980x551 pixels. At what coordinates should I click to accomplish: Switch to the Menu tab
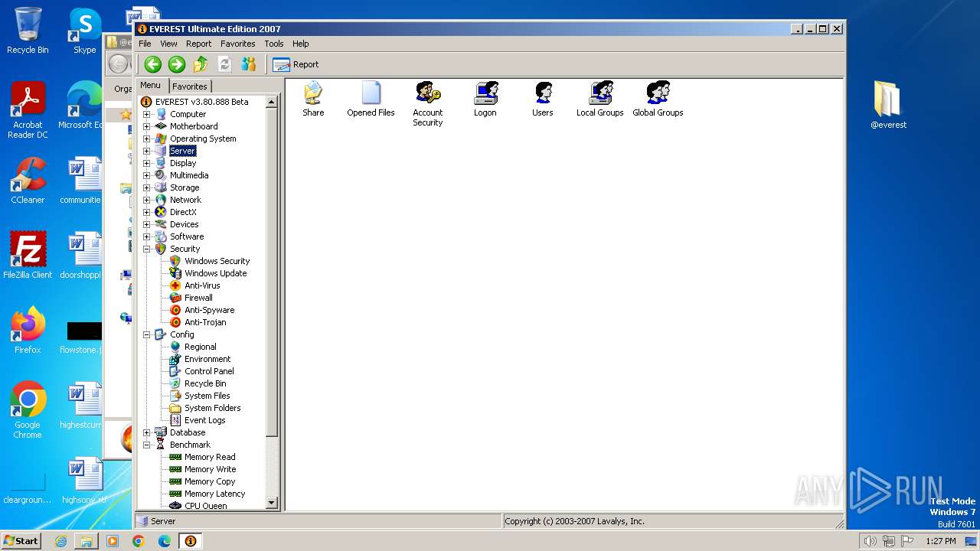point(151,85)
